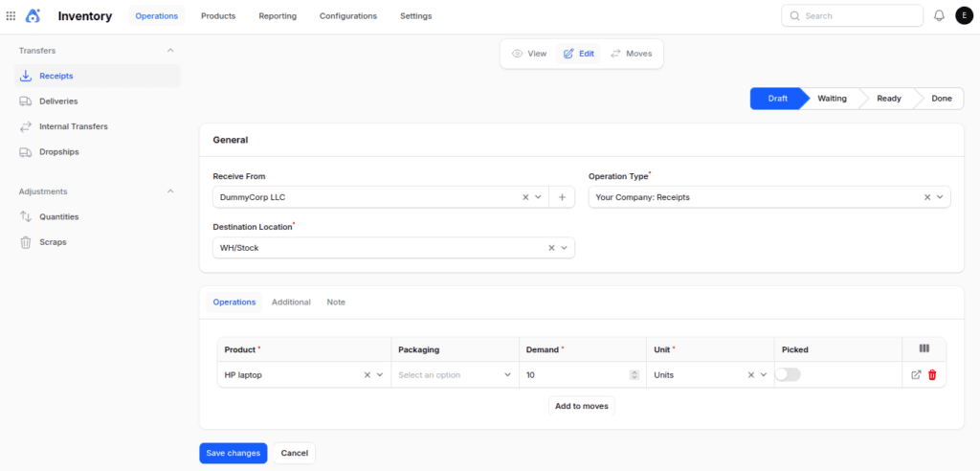Click the pencil icon of Edit
Screen dimensions: 980x471
coord(568,54)
